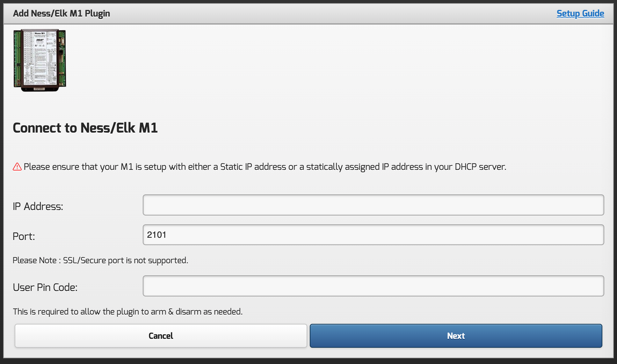Click the blank header bar beside the title
This screenshot has width=617, height=364.
pyautogui.click(x=319, y=13)
